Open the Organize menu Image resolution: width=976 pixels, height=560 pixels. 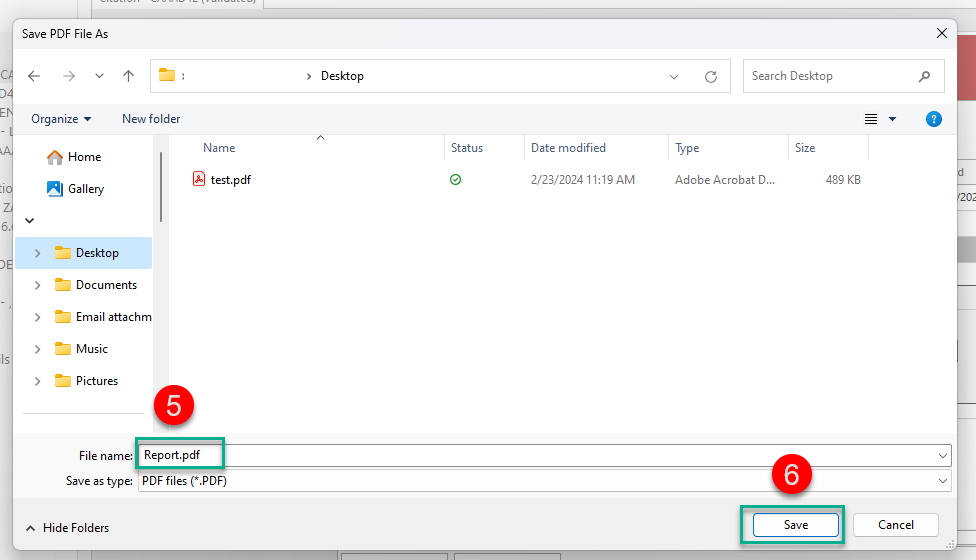(61, 119)
